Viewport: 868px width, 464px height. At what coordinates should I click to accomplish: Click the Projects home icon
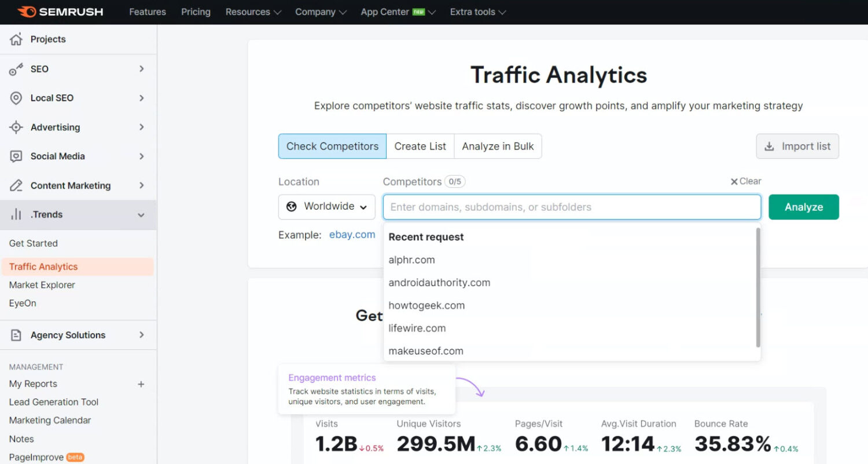click(16, 39)
